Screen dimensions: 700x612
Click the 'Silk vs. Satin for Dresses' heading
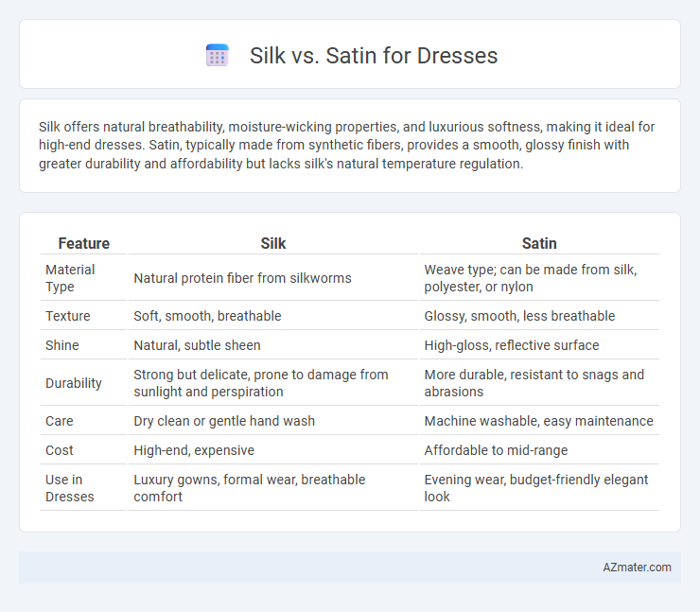(x=374, y=56)
